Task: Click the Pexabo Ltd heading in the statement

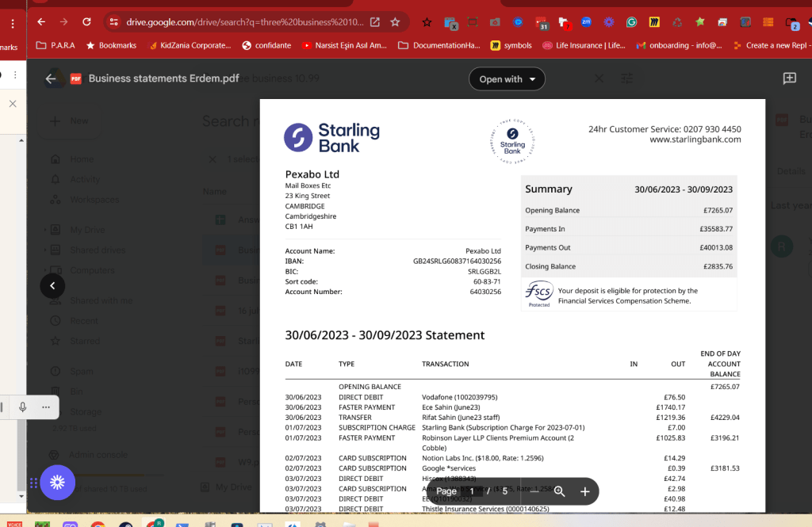Action: pos(312,174)
